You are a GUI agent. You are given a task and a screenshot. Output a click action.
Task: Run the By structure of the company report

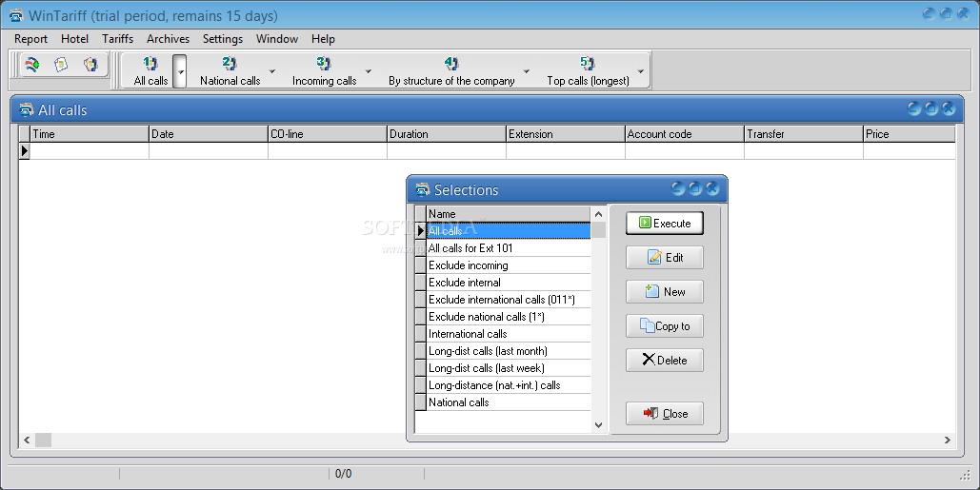point(451,70)
